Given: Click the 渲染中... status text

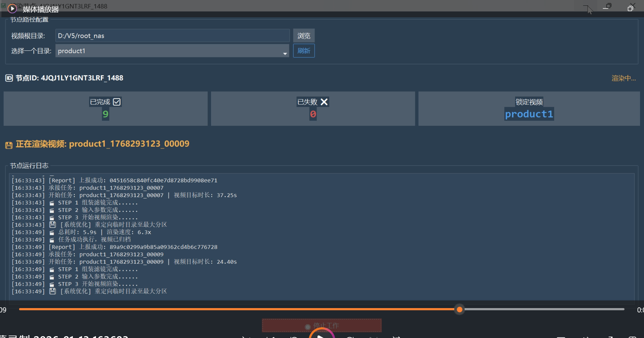Looking at the screenshot, I should 623,78.
